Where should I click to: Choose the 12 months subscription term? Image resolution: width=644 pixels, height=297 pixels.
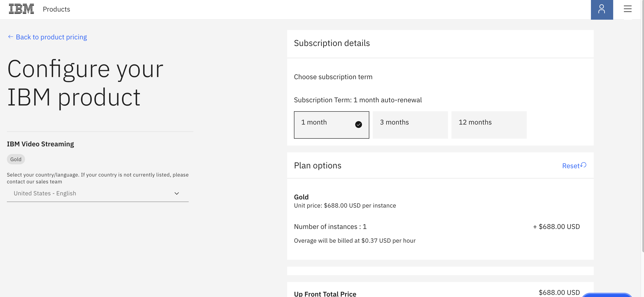coord(489,125)
